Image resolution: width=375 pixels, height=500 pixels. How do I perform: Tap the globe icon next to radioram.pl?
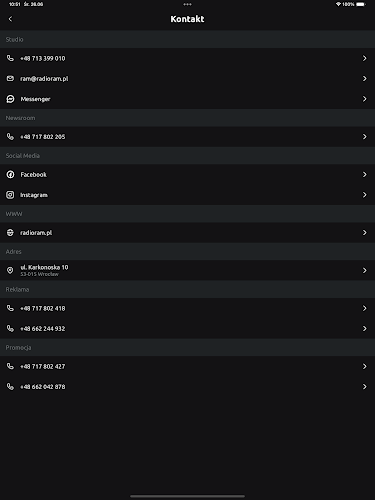point(10,233)
